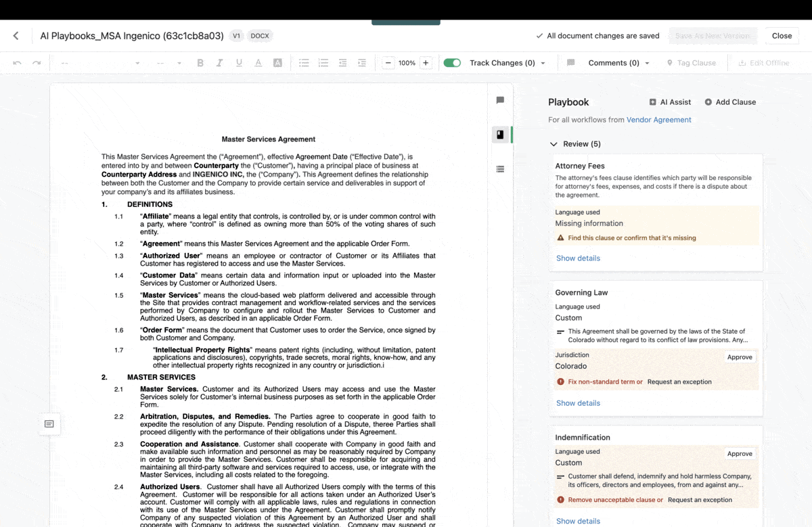This screenshot has height=527, width=812.
Task: Zoom in with the plus button
Action: (426, 63)
